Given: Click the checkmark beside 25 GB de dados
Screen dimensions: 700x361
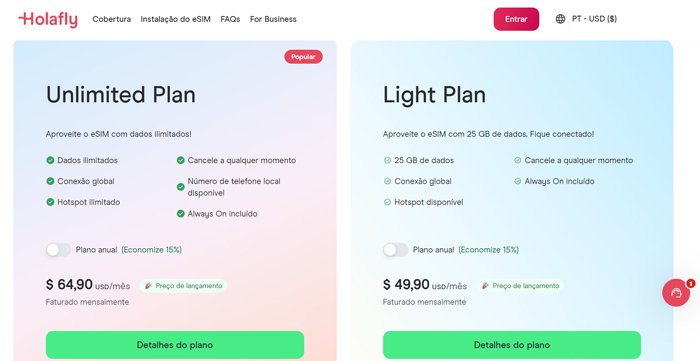Looking at the screenshot, I should click(x=388, y=160).
